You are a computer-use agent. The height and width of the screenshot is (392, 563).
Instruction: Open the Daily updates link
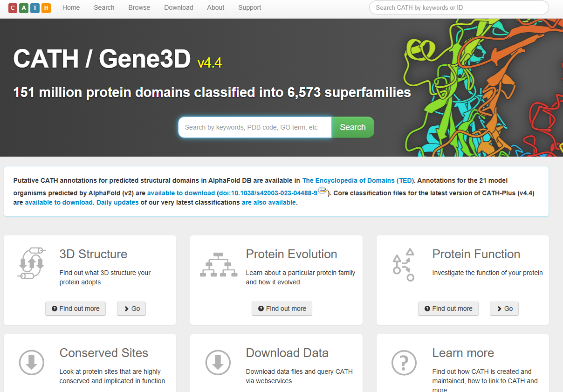(117, 202)
